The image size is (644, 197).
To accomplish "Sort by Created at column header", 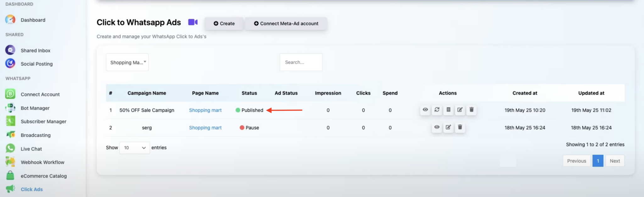I will click(x=525, y=93).
